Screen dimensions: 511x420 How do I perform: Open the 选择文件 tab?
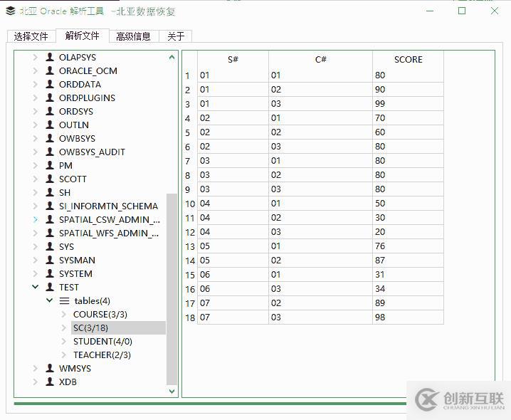(x=31, y=36)
